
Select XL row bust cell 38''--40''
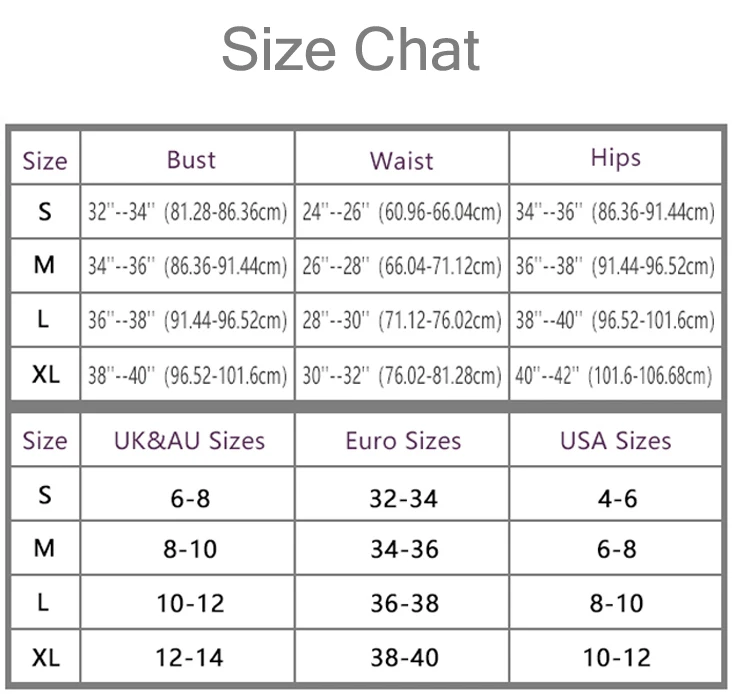tap(188, 374)
